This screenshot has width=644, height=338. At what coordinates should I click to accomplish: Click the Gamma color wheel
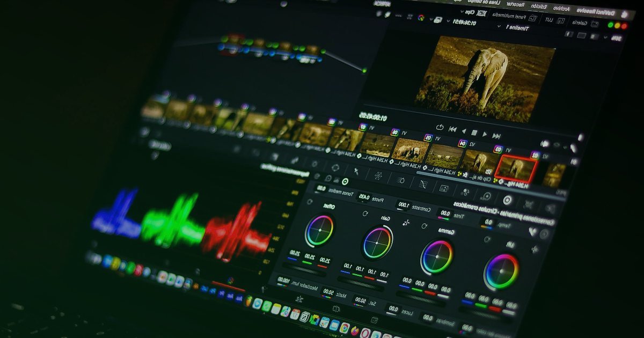[437, 257]
